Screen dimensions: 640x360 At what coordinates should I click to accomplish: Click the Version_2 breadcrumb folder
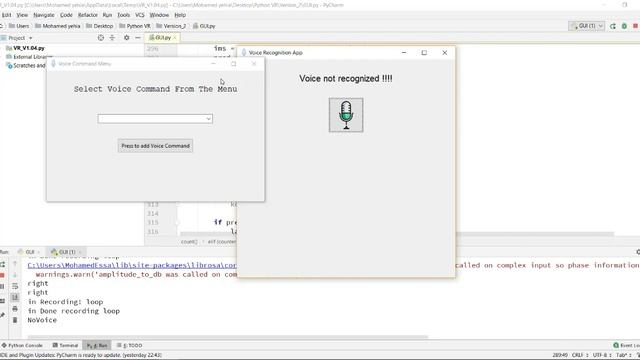(x=171, y=26)
